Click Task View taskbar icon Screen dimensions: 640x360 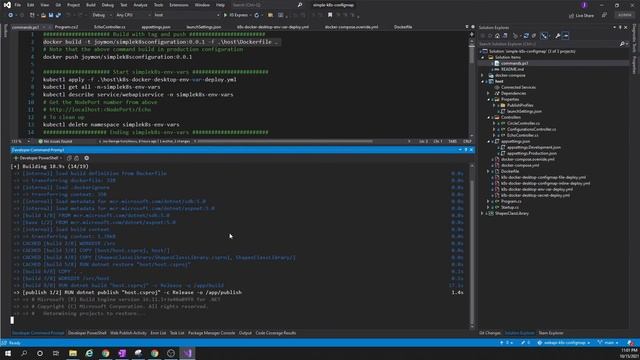[x=56, y=353]
